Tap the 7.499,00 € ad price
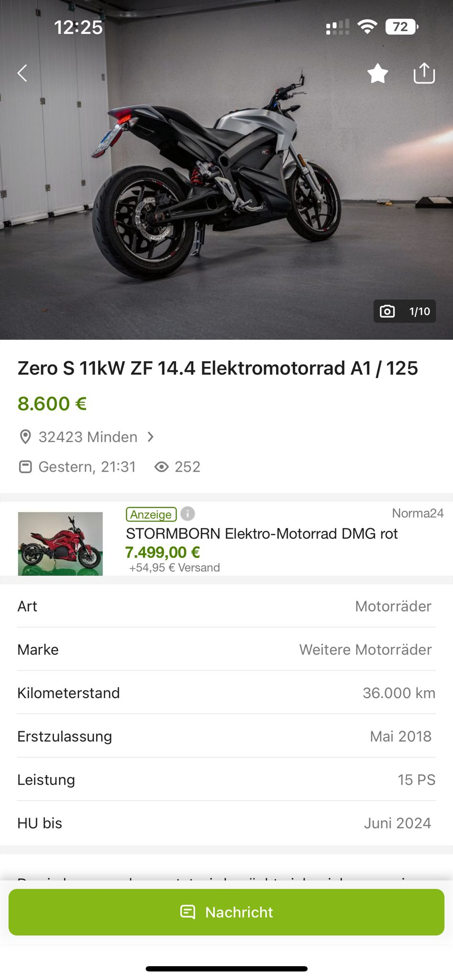Screen dimensions: 453x980 [x=163, y=553]
